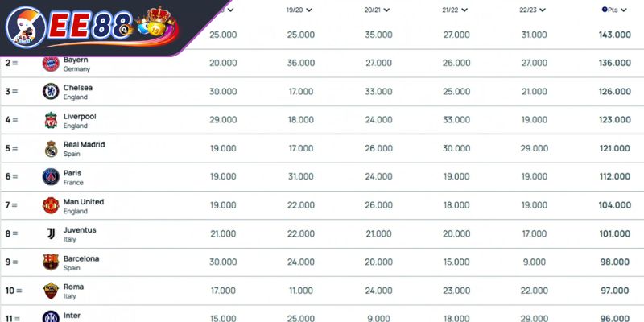Click the EE88 logo banner
This screenshot has height=322, width=644.
click(92, 27)
